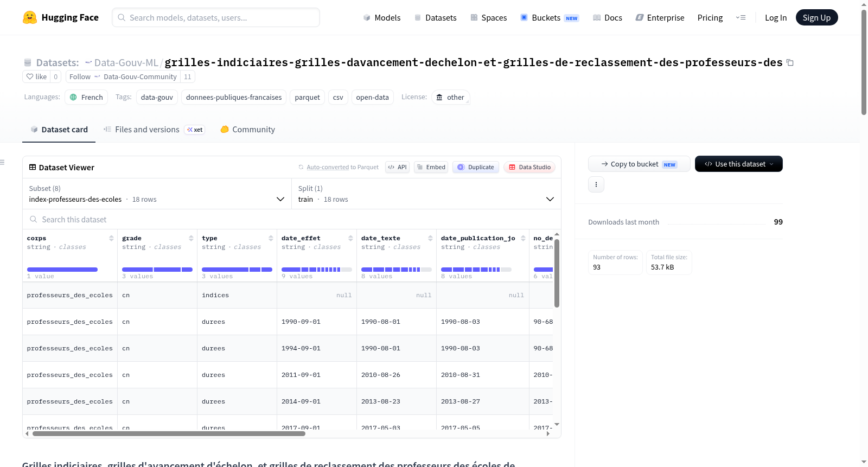Image resolution: width=868 pixels, height=467 pixels.
Task: Go to Datasets in the top navigation
Action: coord(436,17)
